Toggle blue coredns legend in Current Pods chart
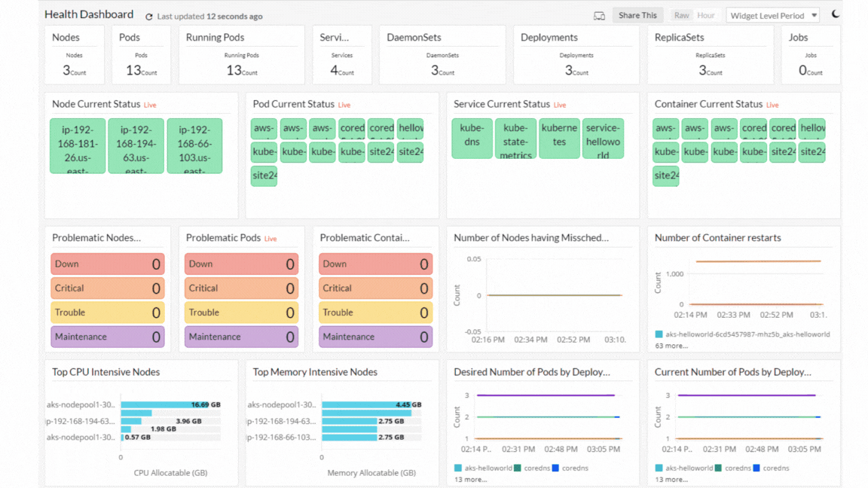Image resolution: width=868 pixels, height=488 pixels. 771,468
